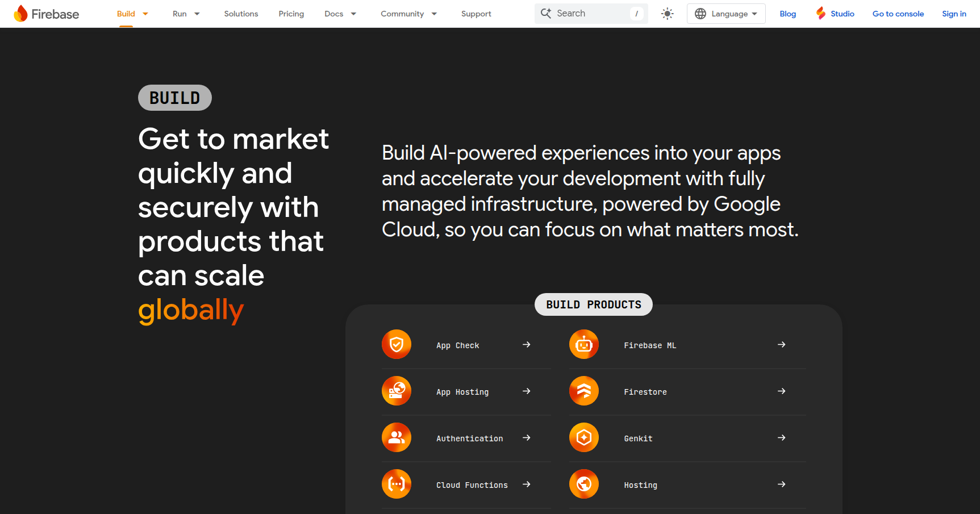
Task: Open the Solutions nav item
Action: [241, 14]
